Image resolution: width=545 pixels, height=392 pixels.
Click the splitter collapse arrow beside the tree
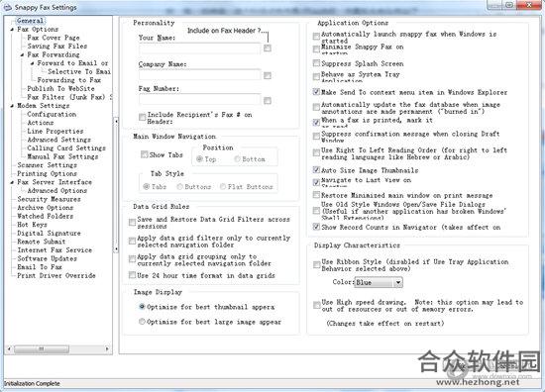116,121
